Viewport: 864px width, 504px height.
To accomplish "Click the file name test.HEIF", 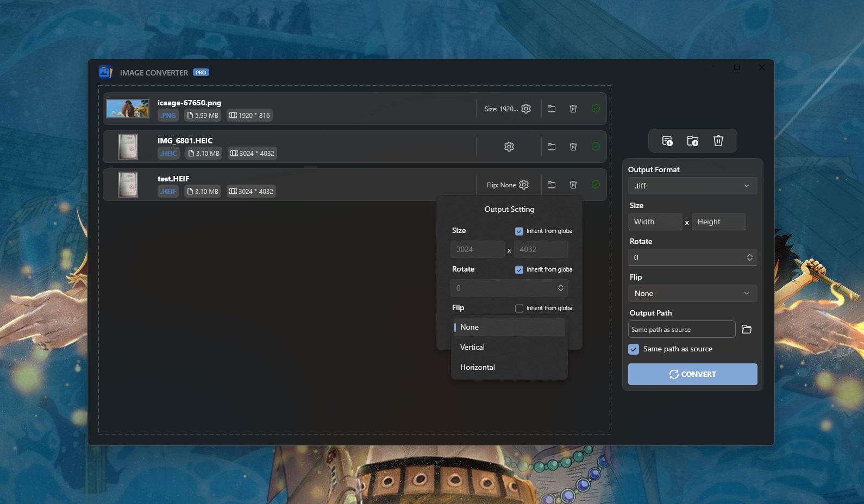I will 173,179.
